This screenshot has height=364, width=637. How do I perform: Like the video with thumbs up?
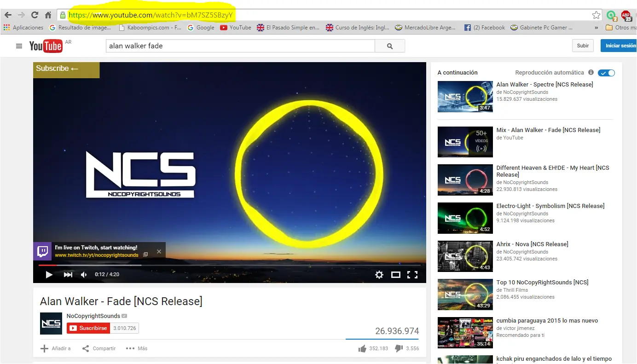[362, 348]
